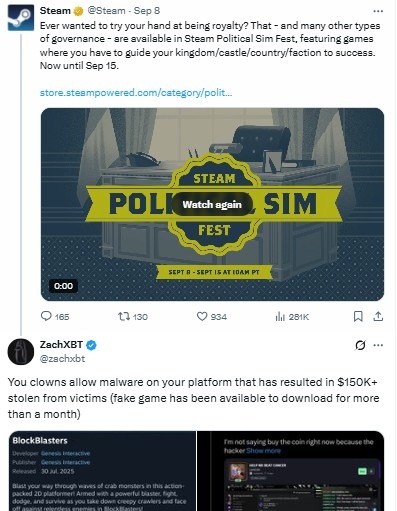Bookmark the Steam tweet
This screenshot has height=511, width=397.
click(x=358, y=316)
